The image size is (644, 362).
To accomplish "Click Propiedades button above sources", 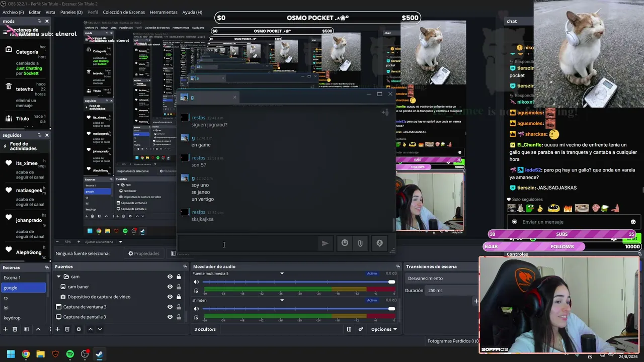I will [144, 253].
